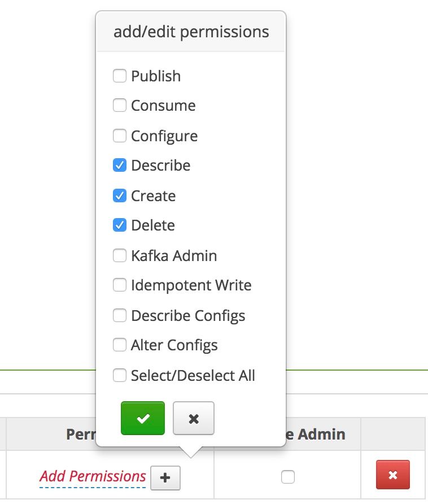This screenshot has height=504, width=428.
Task: Enable the Publish permission checkbox
Action: [x=120, y=76]
